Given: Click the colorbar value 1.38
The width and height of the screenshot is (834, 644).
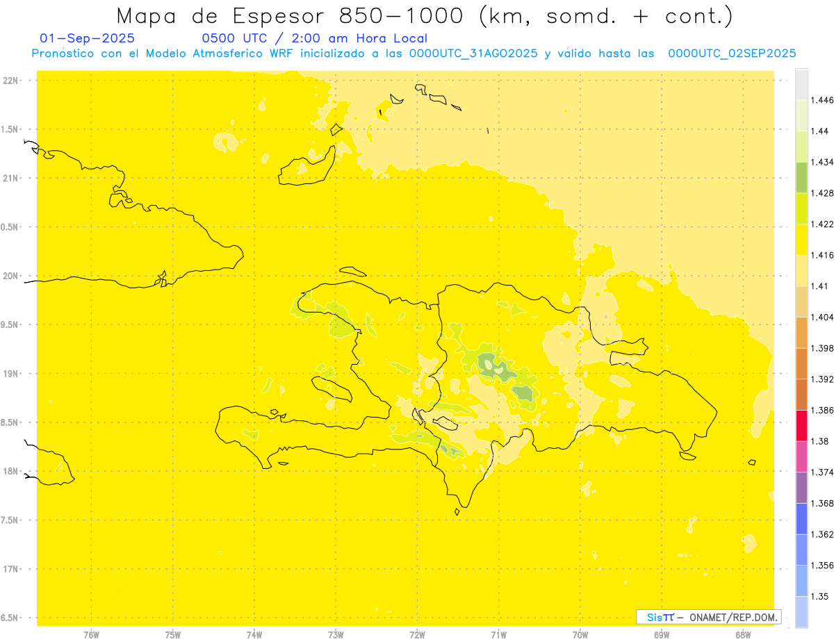Looking at the screenshot, I should click(x=820, y=441).
